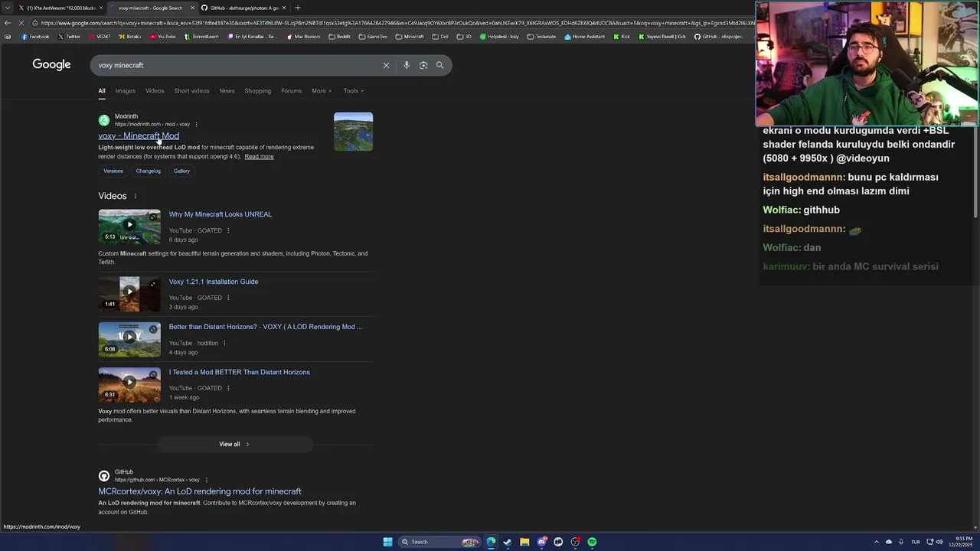Open Steam from the taskbar
This screenshot has width=980, height=551.
508,542
